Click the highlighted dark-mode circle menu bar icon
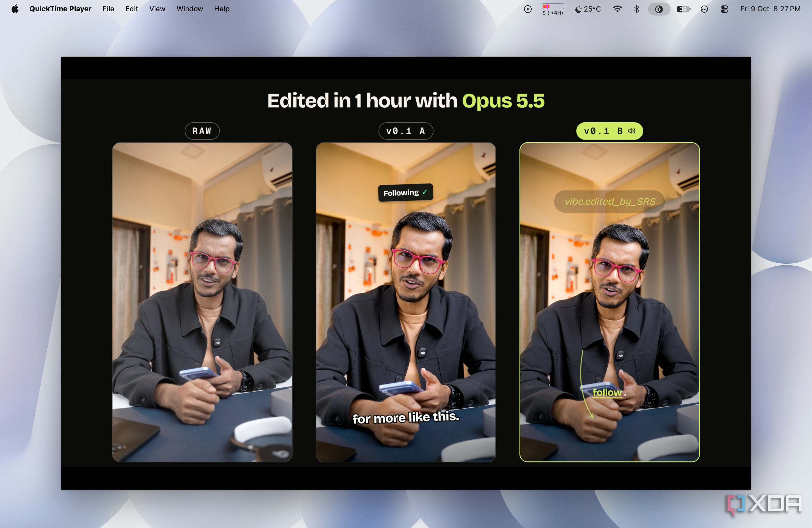812x528 pixels. point(659,9)
